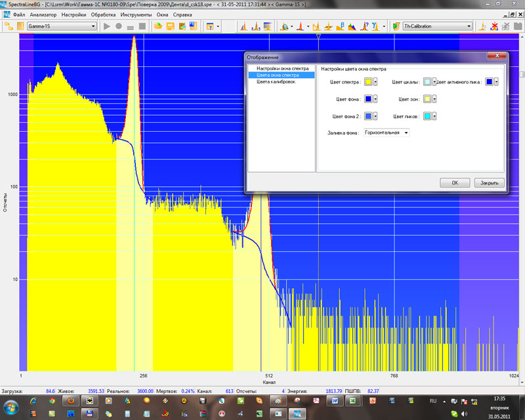Select Настройки окна спектра in list
525x420 pixels.
pyautogui.click(x=282, y=68)
